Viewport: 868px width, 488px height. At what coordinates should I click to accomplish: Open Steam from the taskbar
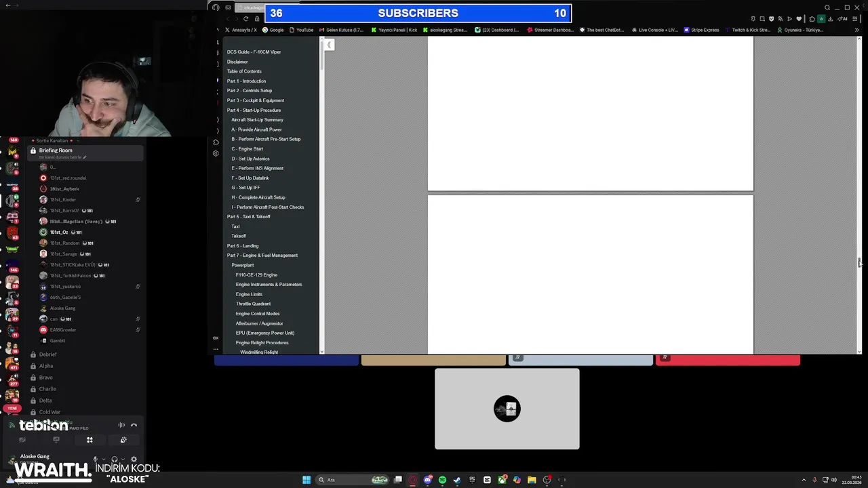point(457,480)
